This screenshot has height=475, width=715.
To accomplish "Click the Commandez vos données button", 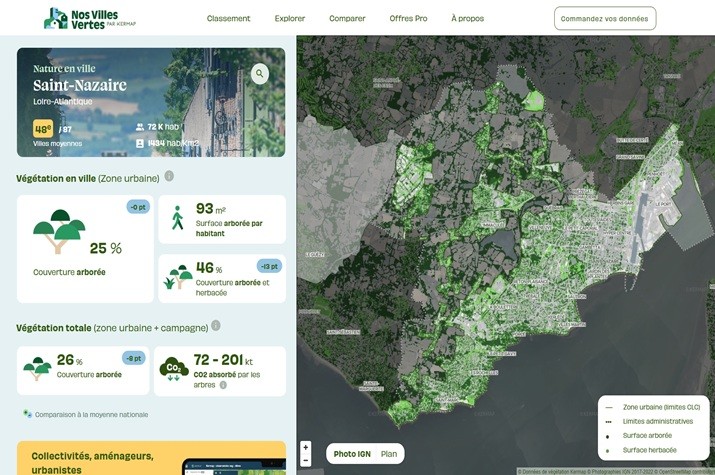I will pyautogui.click(x=605, y=19).
